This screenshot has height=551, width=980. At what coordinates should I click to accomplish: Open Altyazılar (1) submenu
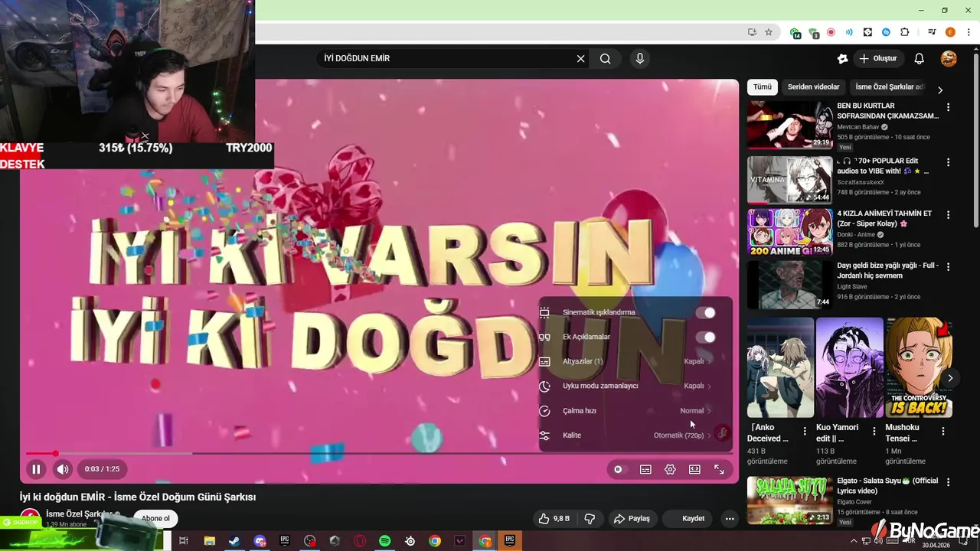pyautogui.click(x=635, y=361)
